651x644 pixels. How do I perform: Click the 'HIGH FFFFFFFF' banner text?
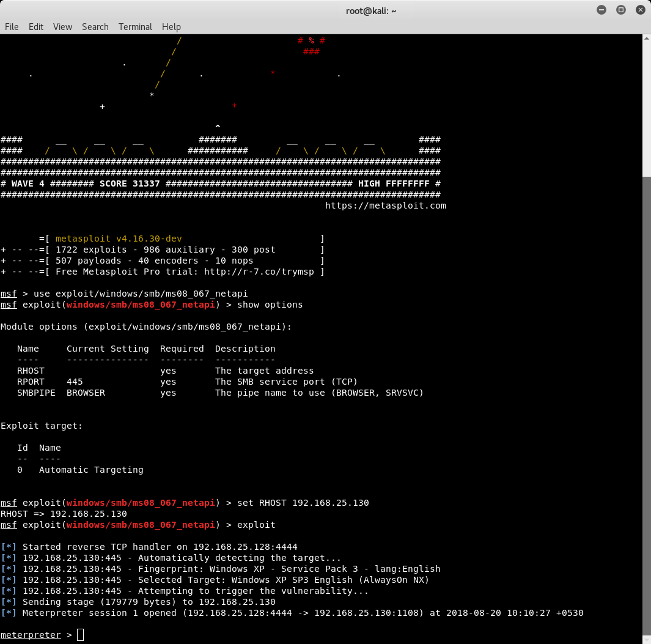pyautogui.click(x=394, y=183)
